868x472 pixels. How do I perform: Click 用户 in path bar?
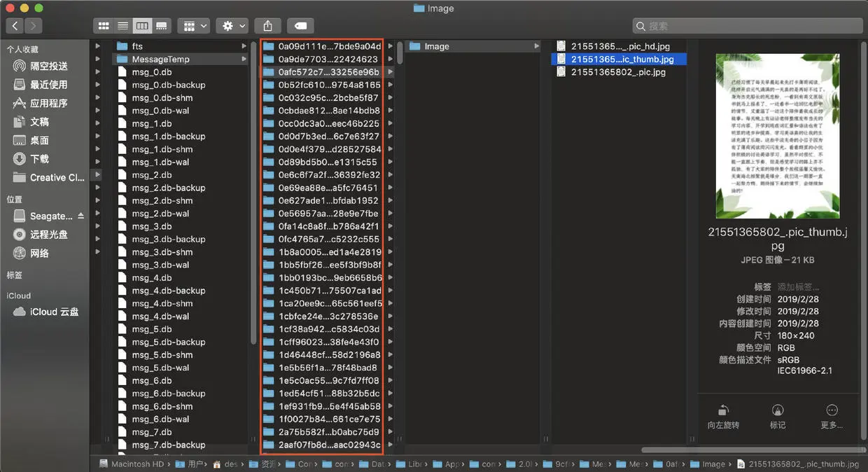[x=189, y=464]
